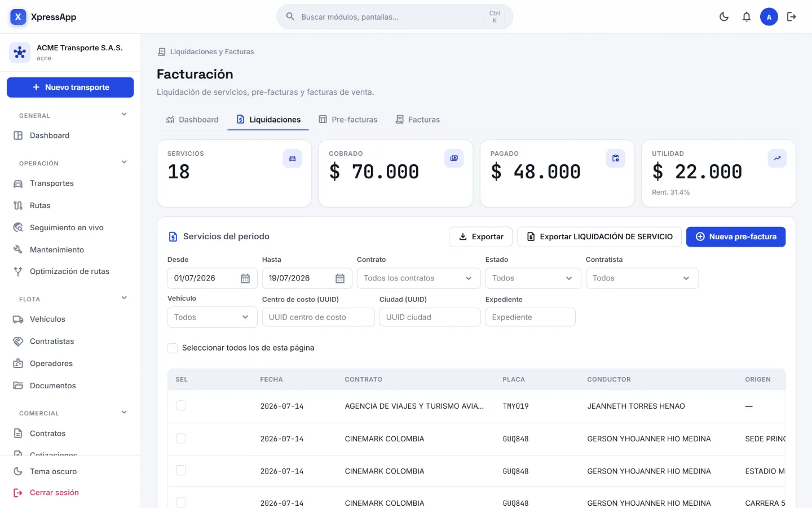Image resolution: width=812 pixels, height=508 pixels.
Task: Click JEANNETH TORRES HENAO conductor cell
Action: (636, 406)
